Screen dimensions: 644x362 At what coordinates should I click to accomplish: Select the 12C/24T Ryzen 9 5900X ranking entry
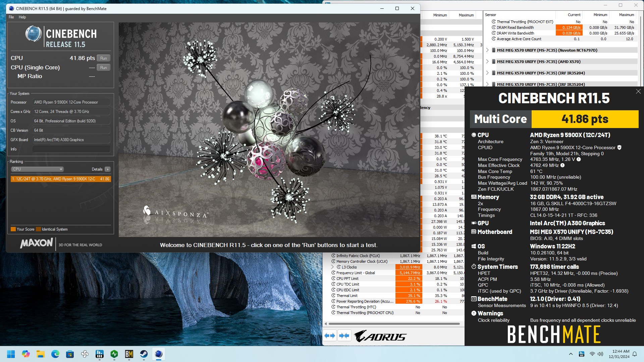(x=61, y=179)
